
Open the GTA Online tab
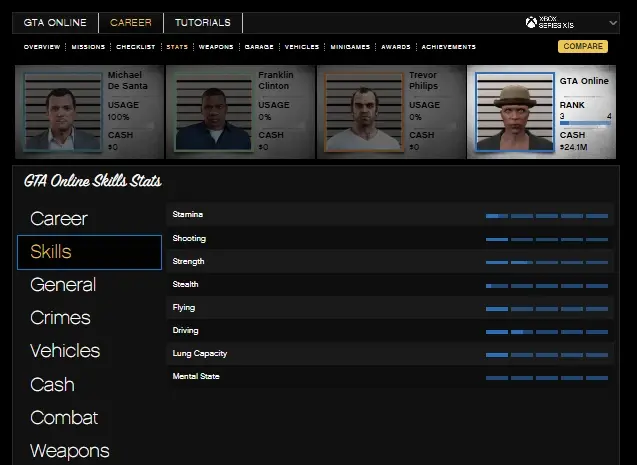[55, 23]
